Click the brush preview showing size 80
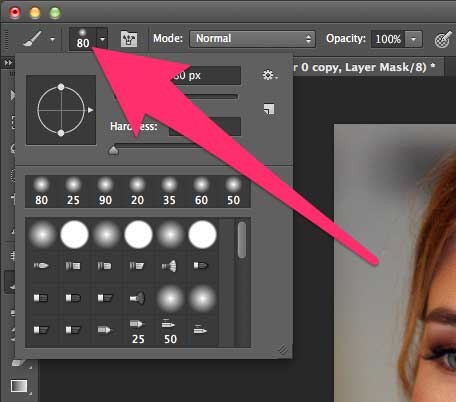Screen dimensions: 456x402 (x=83, y=39)
